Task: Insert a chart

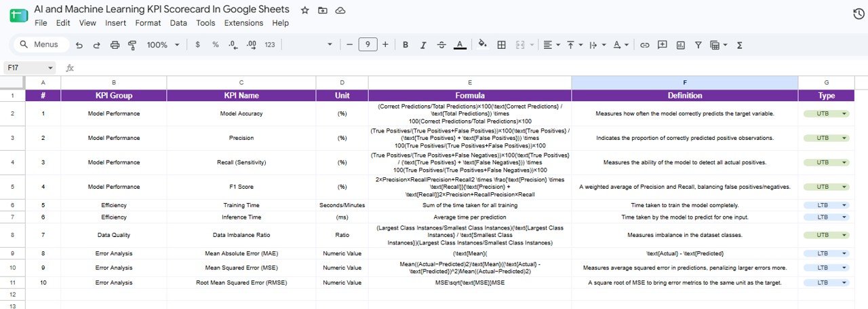Action: click(x=680, y=45)
